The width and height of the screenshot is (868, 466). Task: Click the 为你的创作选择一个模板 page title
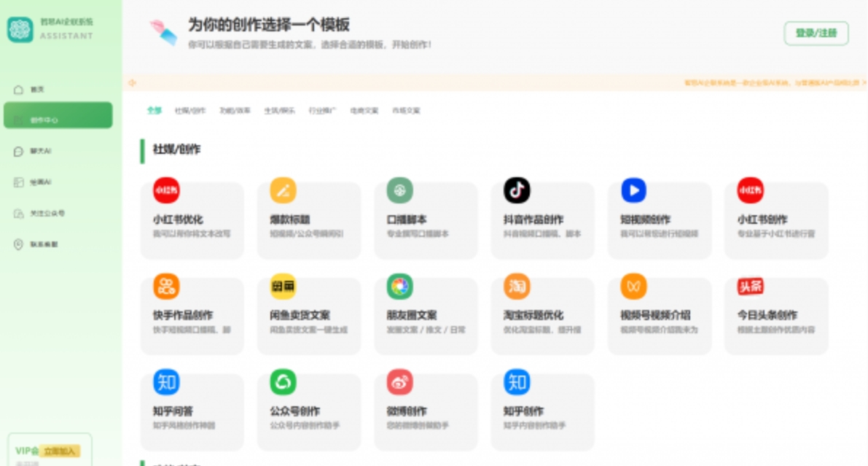pos(268,24)
